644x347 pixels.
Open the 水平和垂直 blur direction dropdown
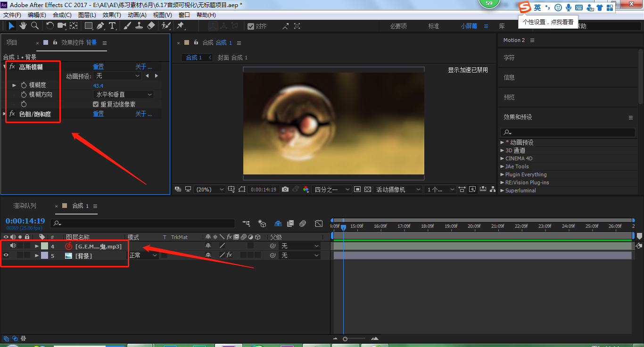124,95
